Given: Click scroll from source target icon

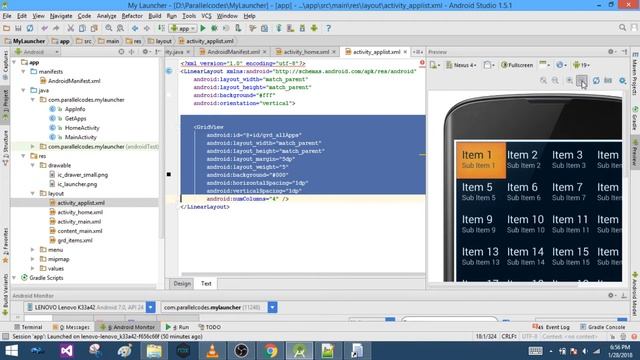Looking at the screenshot, I should (x=121, y=52).
